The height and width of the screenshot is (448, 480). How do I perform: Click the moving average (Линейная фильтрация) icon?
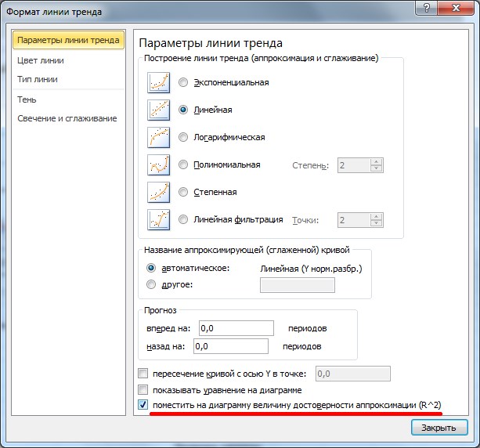pos(159,219)
